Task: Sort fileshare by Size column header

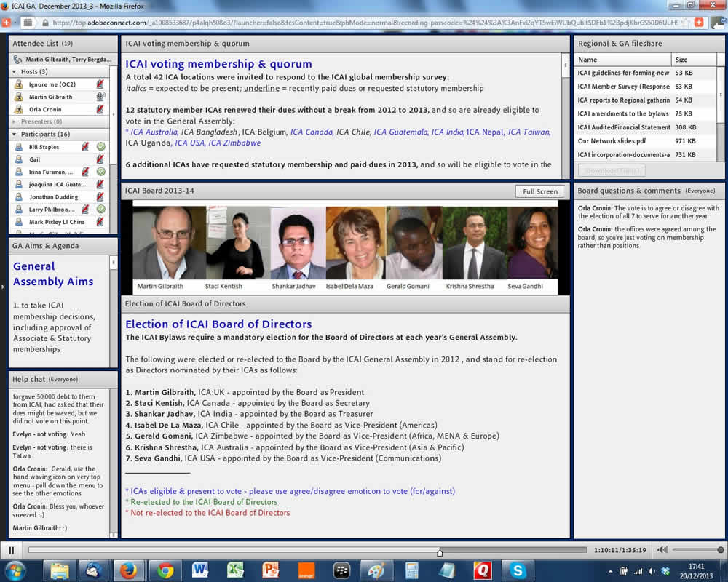Action: [694, 60]
